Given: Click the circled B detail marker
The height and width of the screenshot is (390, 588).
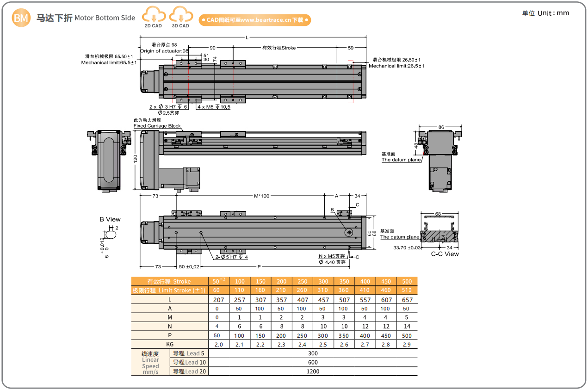Looking at the screenshot, I should 332,210.
